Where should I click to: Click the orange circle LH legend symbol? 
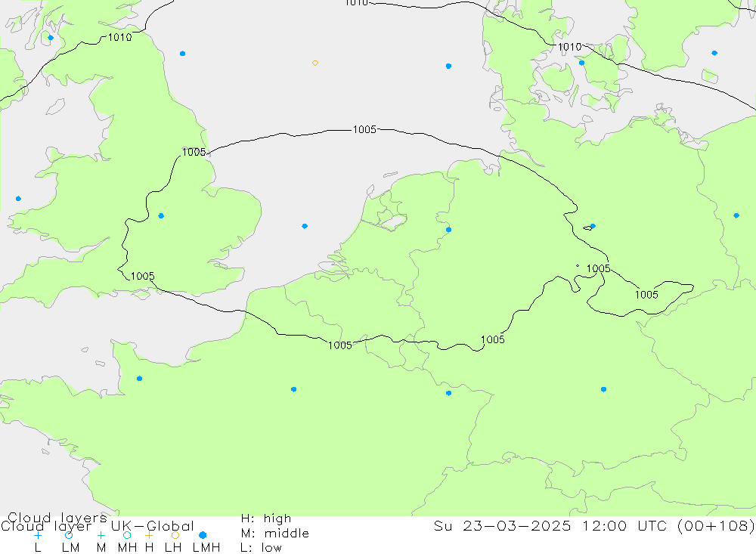[x=175, y=535]
